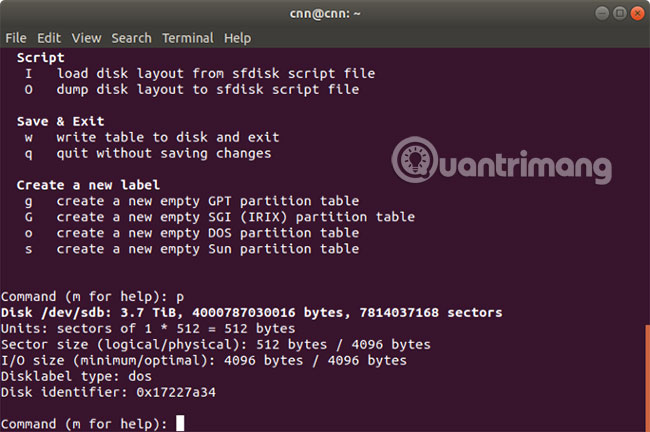
Task: Open the Search menu
Action: pos(131,38)
